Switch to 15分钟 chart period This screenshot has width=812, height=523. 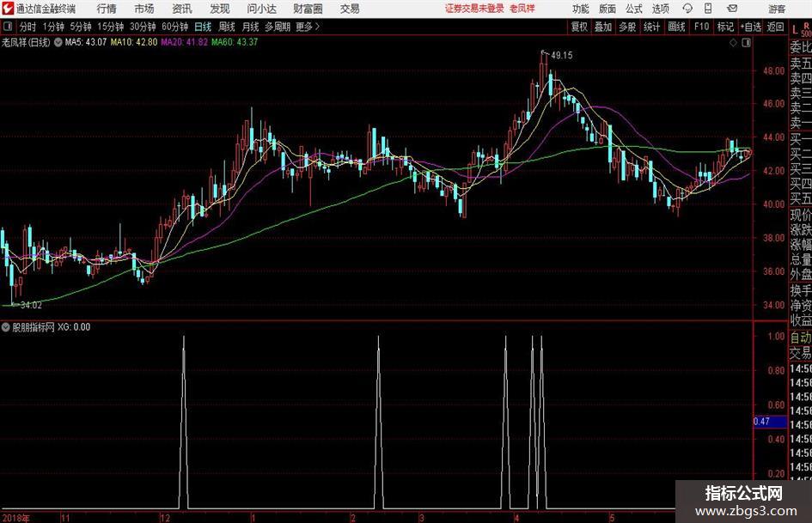(111, 27)
